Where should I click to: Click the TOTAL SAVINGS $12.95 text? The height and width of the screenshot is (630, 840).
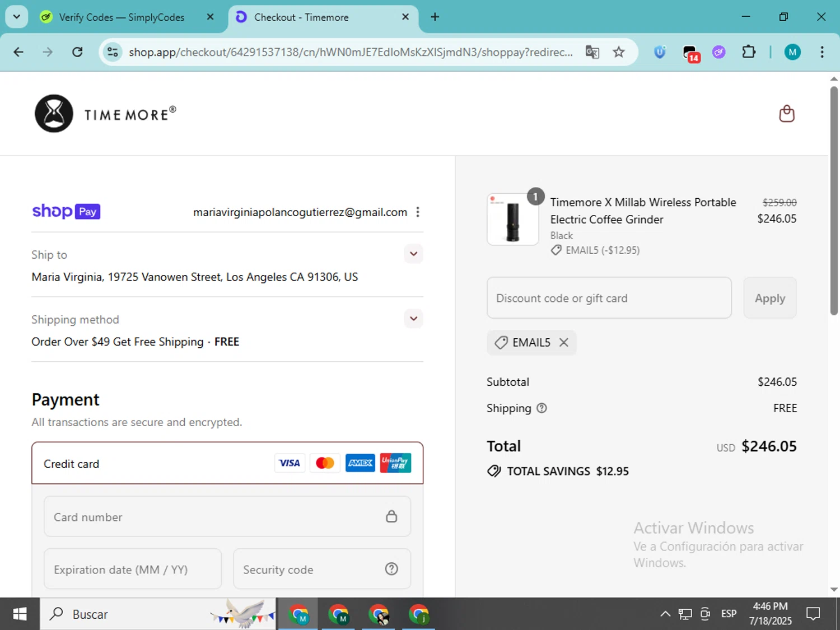tap(568, 472)
